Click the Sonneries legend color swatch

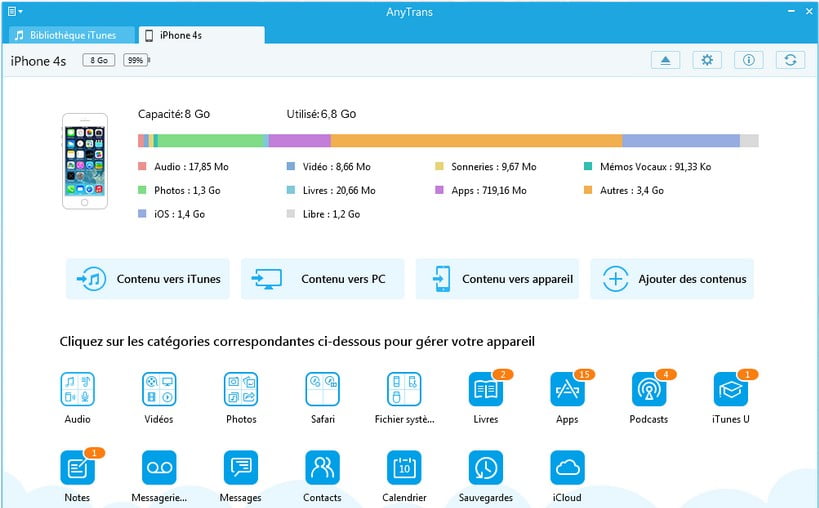[x=439, y=166]
